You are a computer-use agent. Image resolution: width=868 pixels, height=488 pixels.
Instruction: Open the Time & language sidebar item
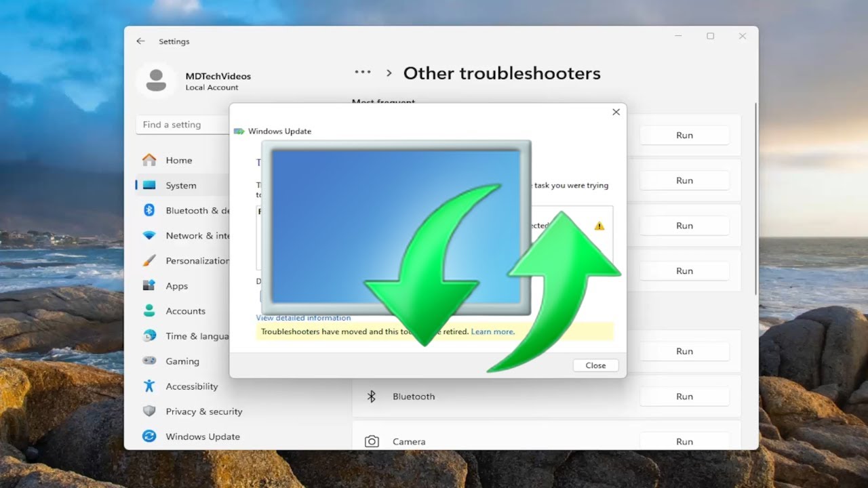(183, 336)
